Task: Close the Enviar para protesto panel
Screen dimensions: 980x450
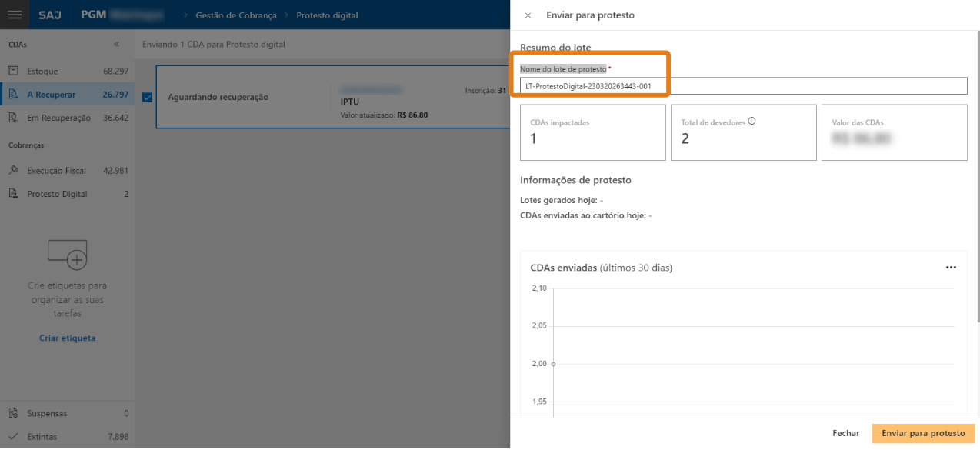Action: (x=528, y=15)
